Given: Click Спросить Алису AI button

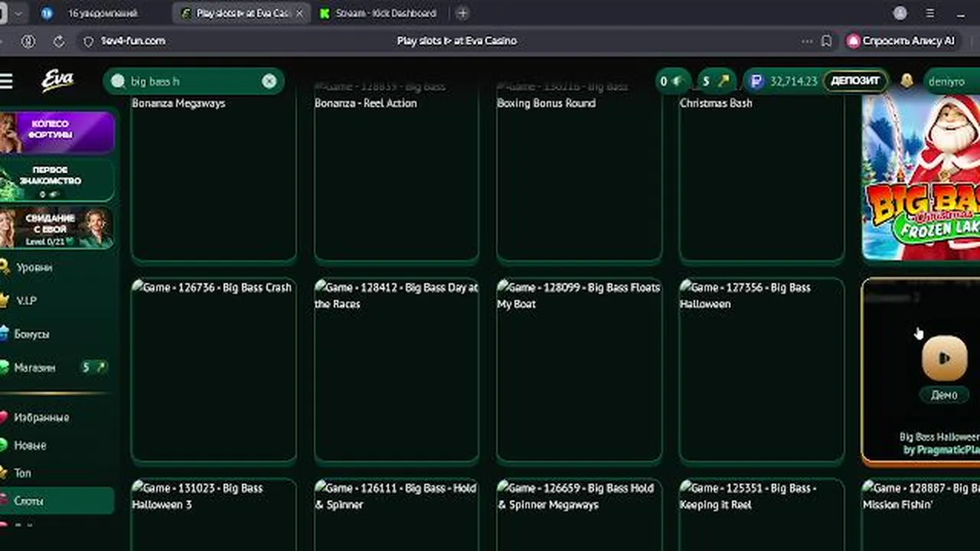Looking at the screenshot, I should (901, 41).
